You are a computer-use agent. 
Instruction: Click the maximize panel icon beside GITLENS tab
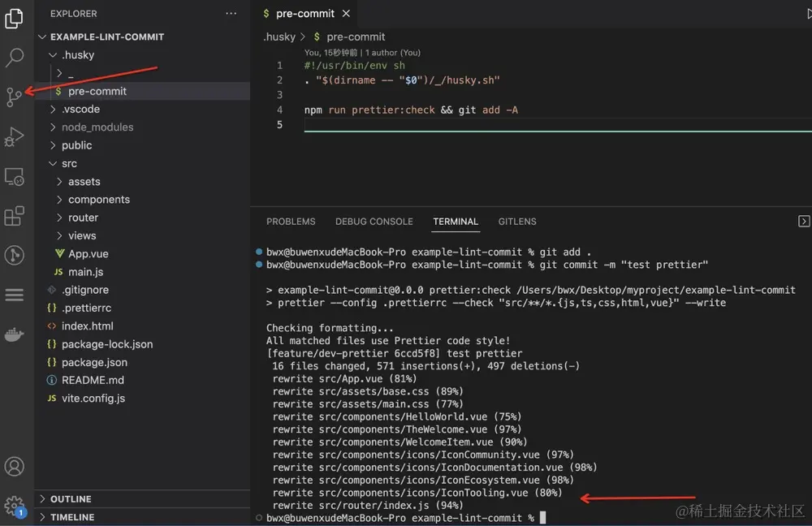pos(804,222)
